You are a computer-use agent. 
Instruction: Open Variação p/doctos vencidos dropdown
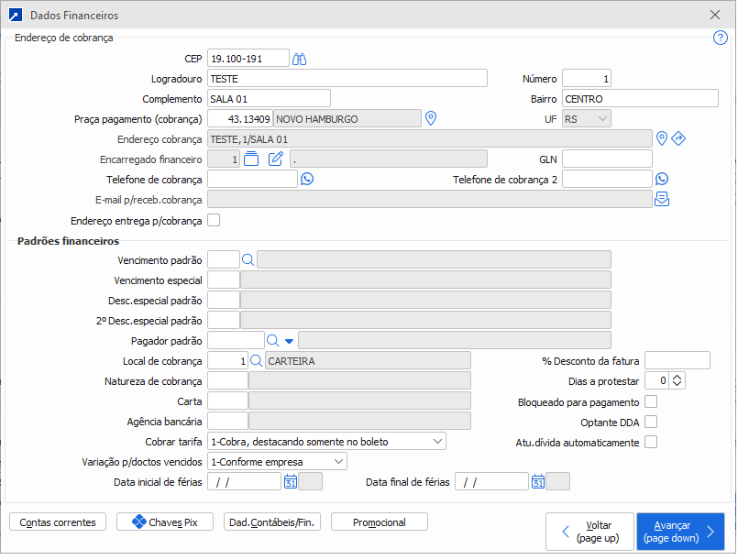click(x=338, y=462)
